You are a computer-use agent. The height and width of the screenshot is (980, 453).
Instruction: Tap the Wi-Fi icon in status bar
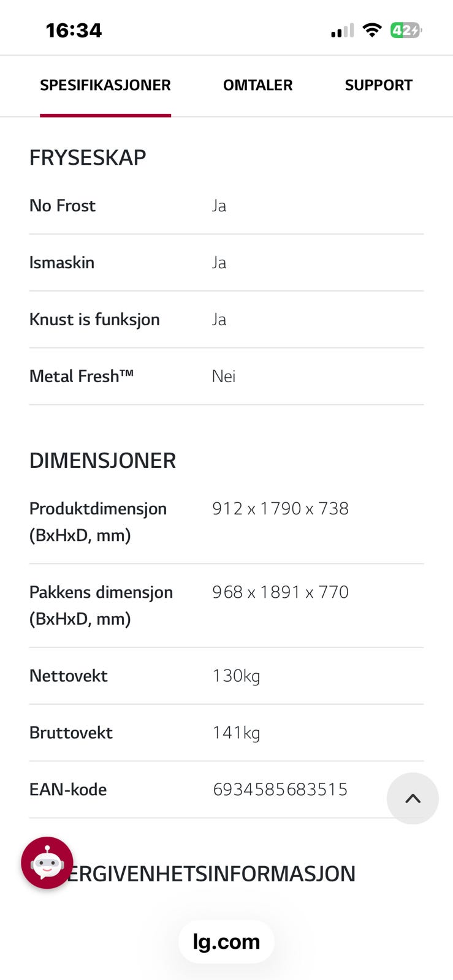pyautogui.click(x=371, y=30)
